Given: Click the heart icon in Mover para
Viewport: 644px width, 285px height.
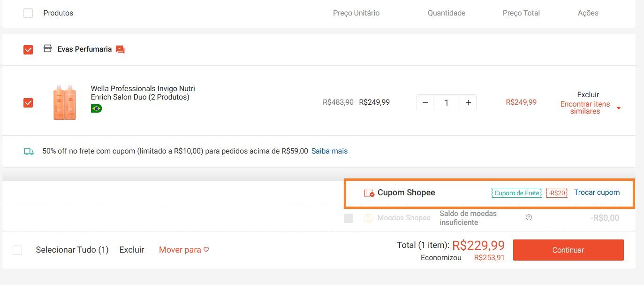Looking at the screenshot, I should tap(206, 250).
